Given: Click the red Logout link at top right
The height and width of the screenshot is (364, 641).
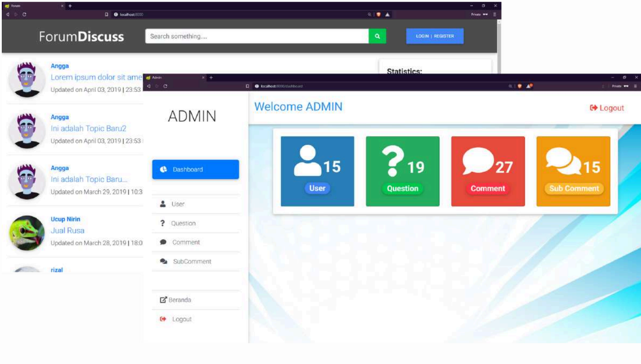Looking at the screenshot, I should [x=607, y=108].
